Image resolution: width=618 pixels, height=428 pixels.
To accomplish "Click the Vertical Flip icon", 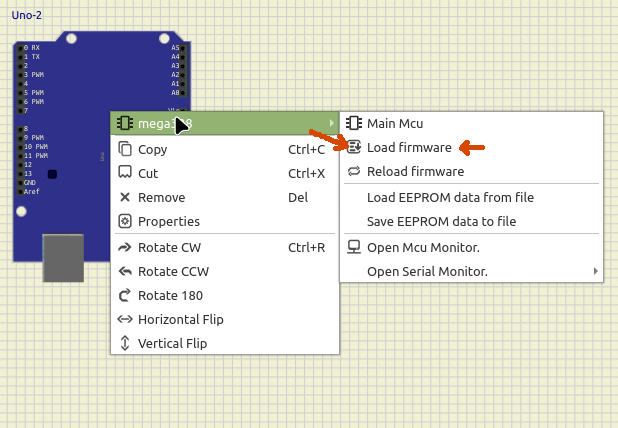I will 125,343.
